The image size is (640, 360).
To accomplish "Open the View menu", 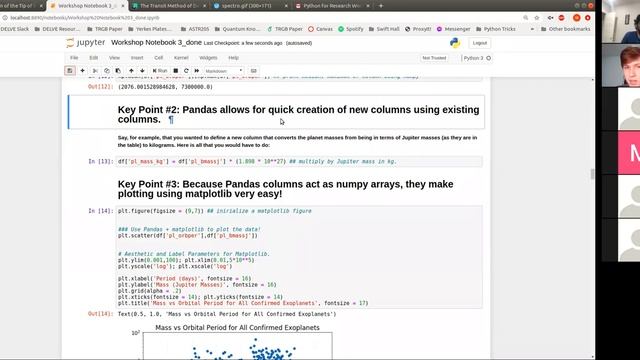I will (114, 58).
